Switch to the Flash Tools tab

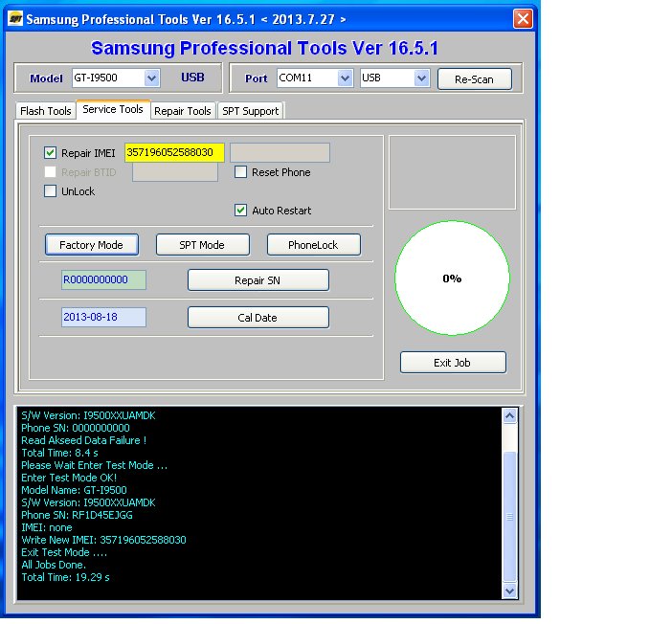45,111
